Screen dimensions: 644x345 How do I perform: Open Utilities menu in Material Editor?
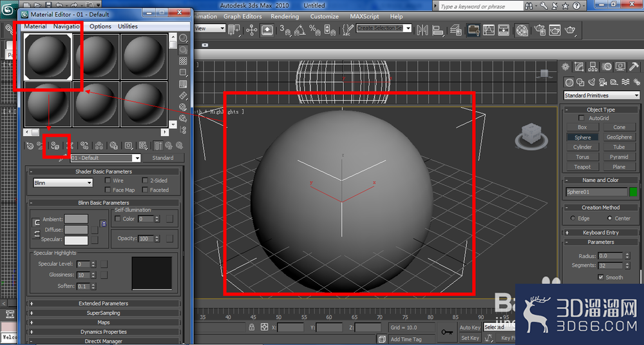[x=128, y=26]
